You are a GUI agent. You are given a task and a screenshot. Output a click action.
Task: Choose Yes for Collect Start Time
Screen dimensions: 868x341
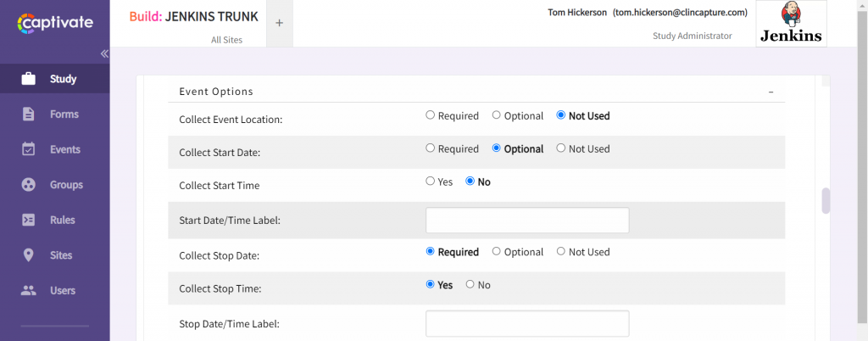click(431, 182)
